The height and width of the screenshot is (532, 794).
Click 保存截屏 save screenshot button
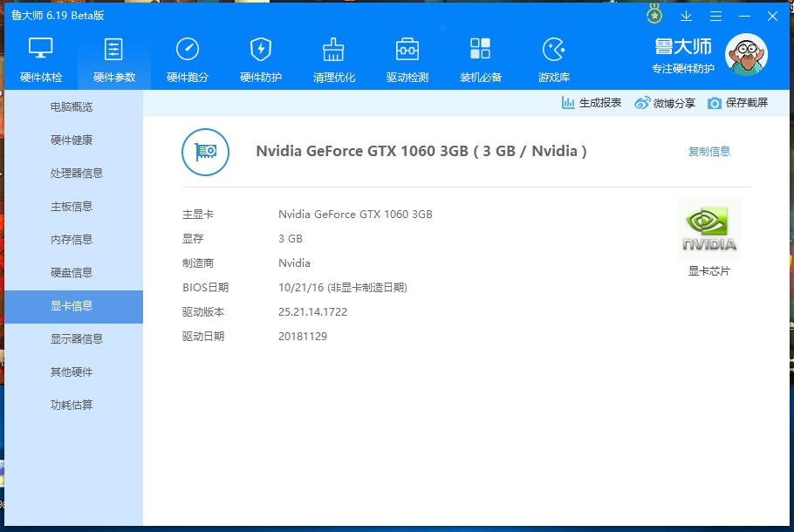(738, 103)
